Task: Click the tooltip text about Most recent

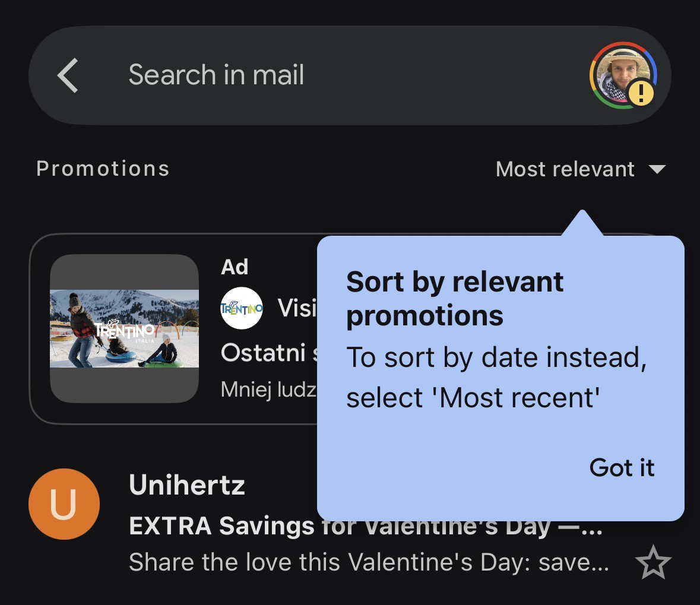Action: (496, 378)
